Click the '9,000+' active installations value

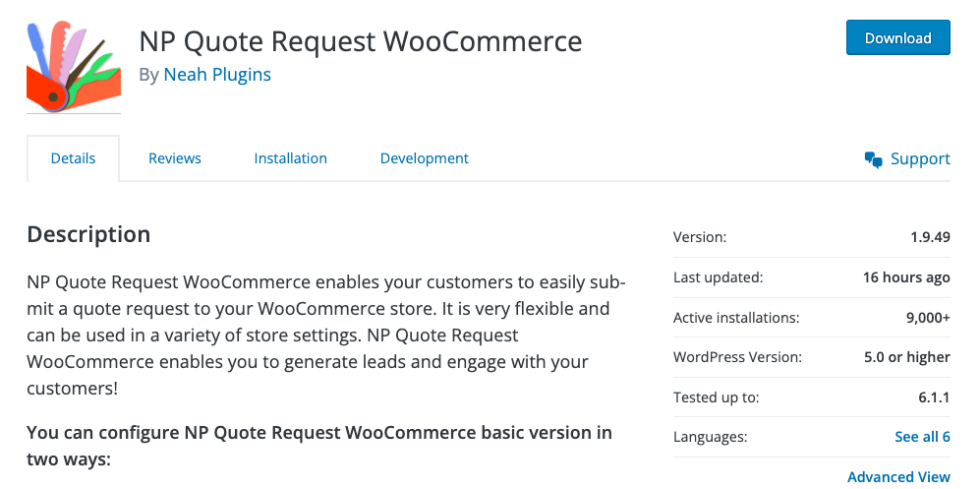pos(928,318)
